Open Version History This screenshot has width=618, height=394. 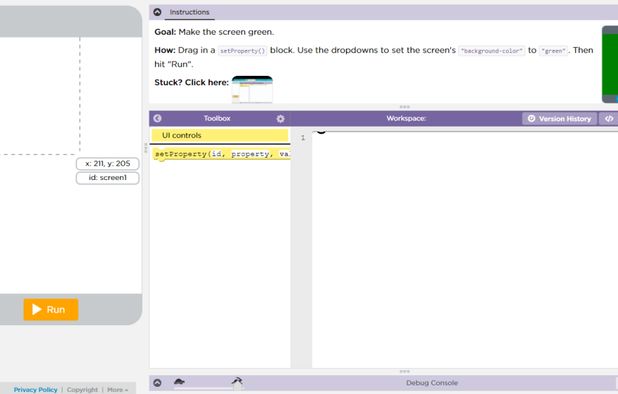[560, 118]
